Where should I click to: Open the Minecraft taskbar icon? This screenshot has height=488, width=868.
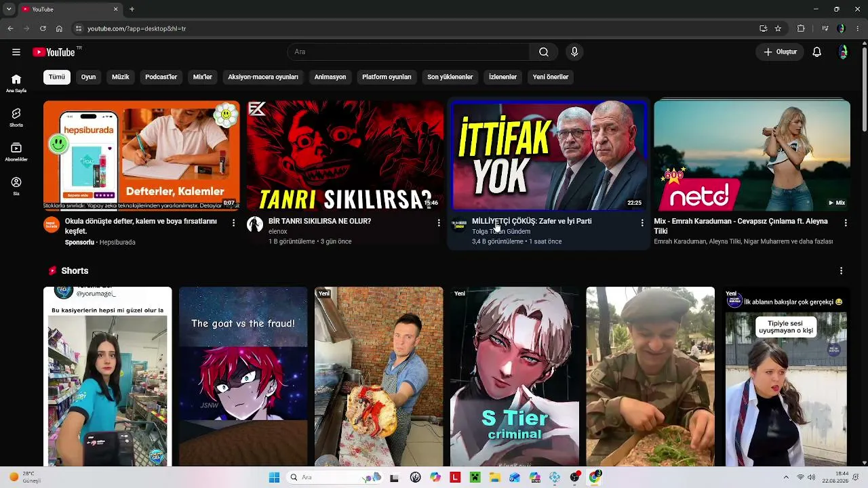click(x=475, y=477)
